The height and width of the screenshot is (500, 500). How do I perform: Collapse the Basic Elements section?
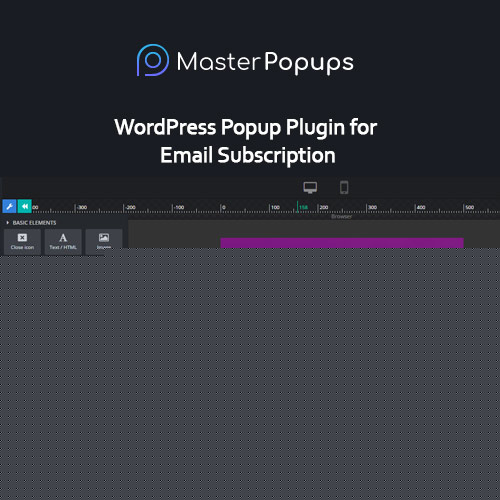(31, 223)
